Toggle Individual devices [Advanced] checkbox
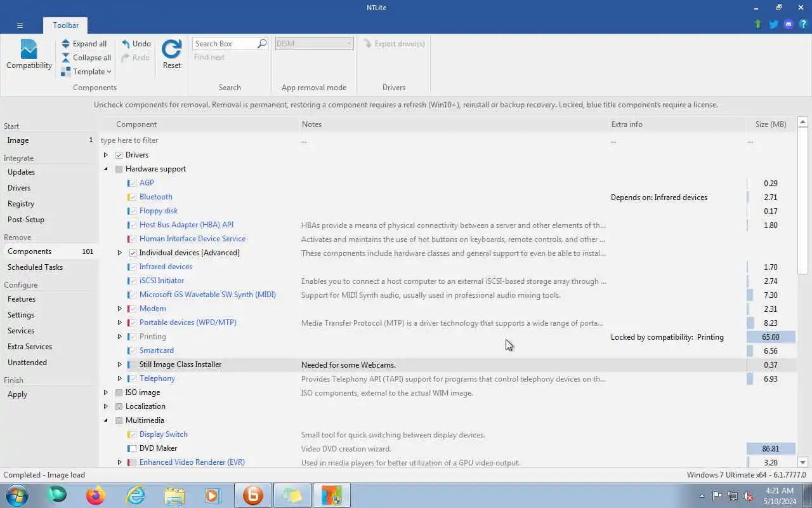 coord(133,253)
